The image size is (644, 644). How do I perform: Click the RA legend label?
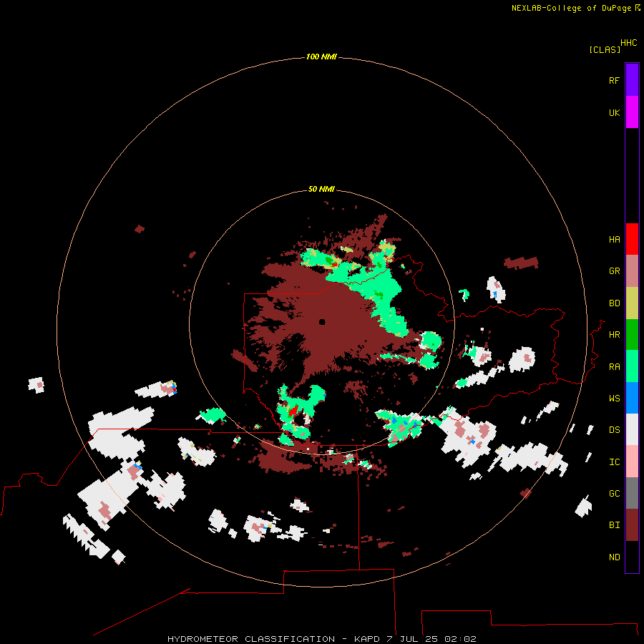(x=614, y=367)
